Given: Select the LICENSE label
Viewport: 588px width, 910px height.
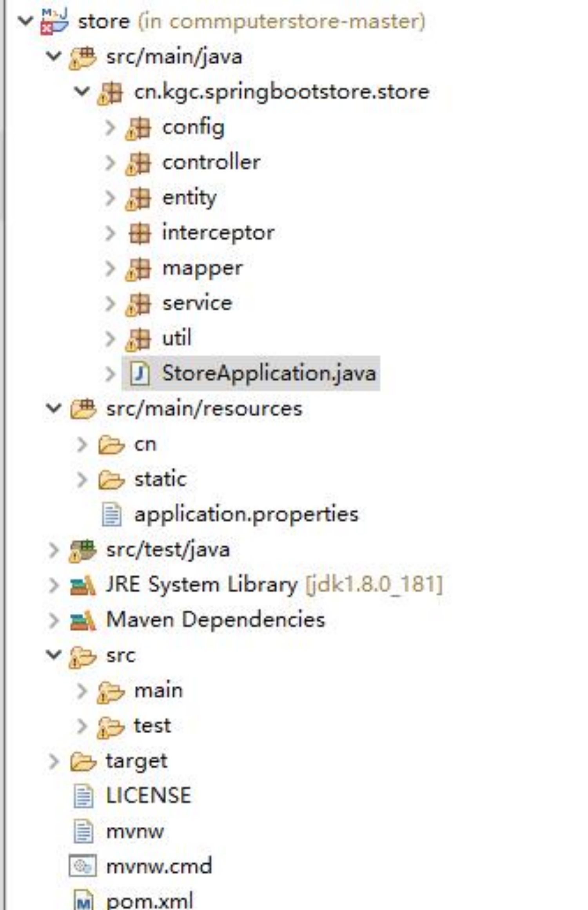Looking at the screenshot, I should click(x=149, y=796).
